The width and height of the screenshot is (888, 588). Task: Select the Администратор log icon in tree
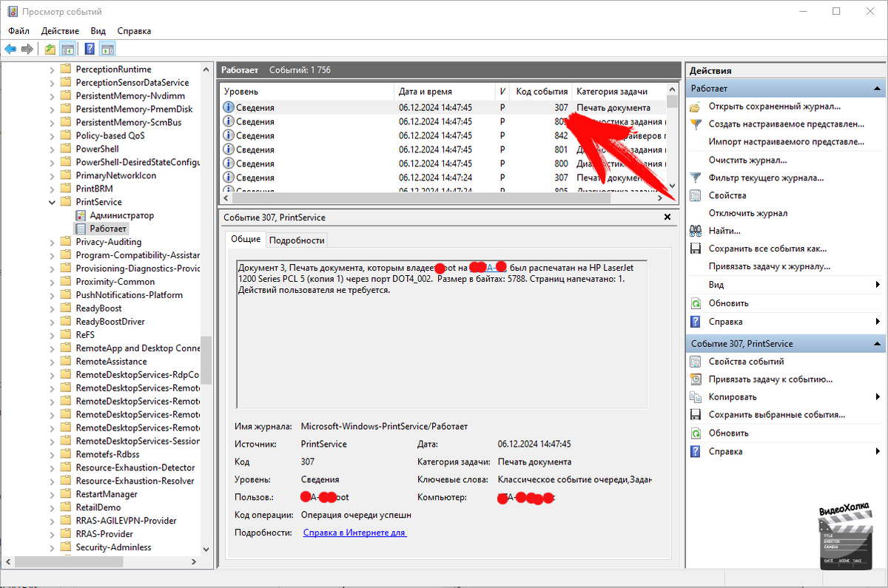(x=81, y=215)
